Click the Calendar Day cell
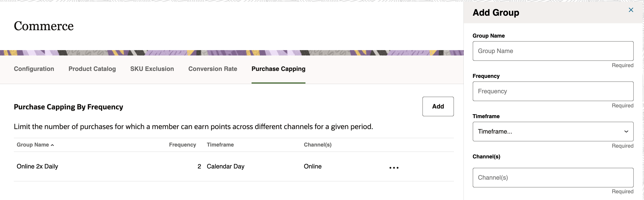The width and height of the screenshot is (644, 200). click(225, 166)
